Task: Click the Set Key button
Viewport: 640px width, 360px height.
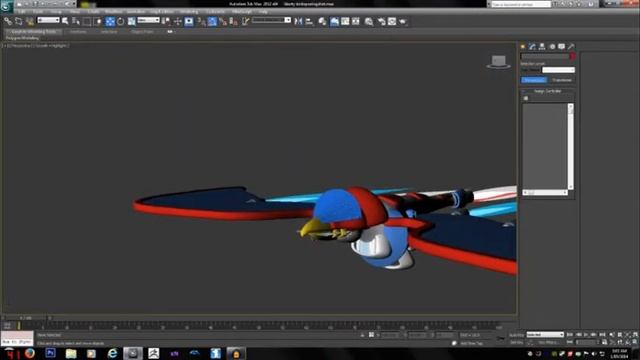Action: (517, 342)
